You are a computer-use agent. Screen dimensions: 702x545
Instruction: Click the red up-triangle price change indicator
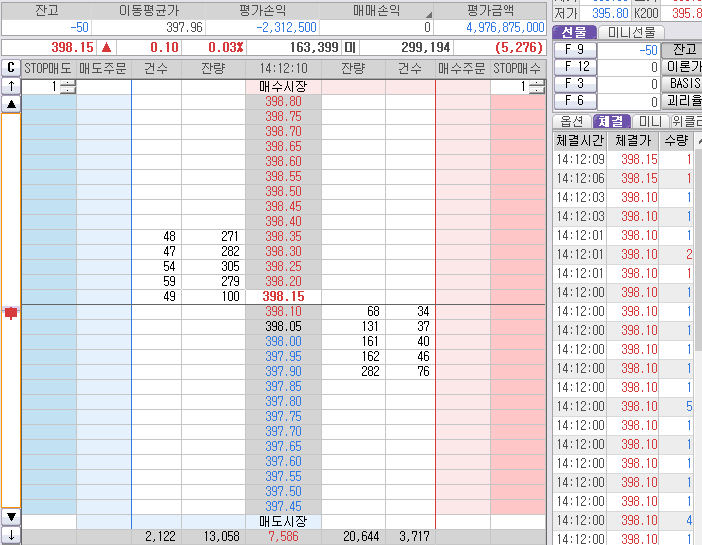[x=107, y=47]
